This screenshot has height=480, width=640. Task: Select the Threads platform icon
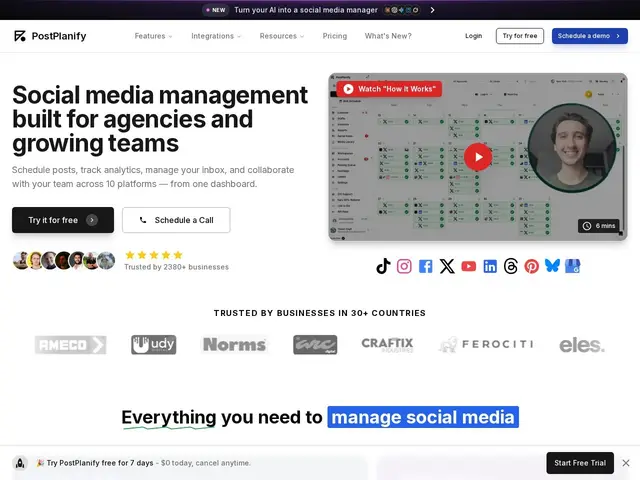click(x=511, y=266)
